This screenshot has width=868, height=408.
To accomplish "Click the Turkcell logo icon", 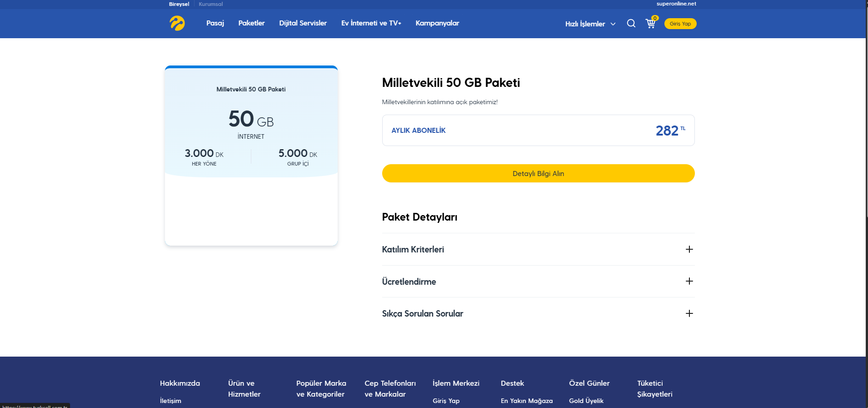I will point(177,23).
